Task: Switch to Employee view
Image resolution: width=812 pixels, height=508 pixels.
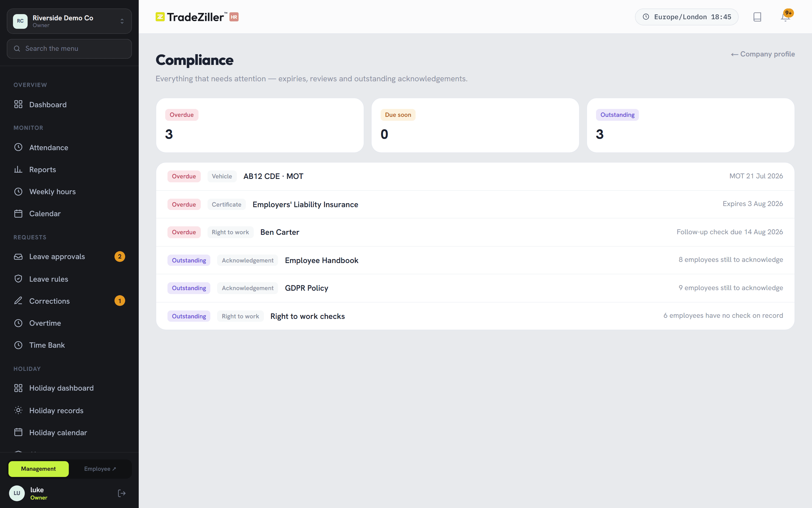Action: pyautogui.click(x=100, y=469)
